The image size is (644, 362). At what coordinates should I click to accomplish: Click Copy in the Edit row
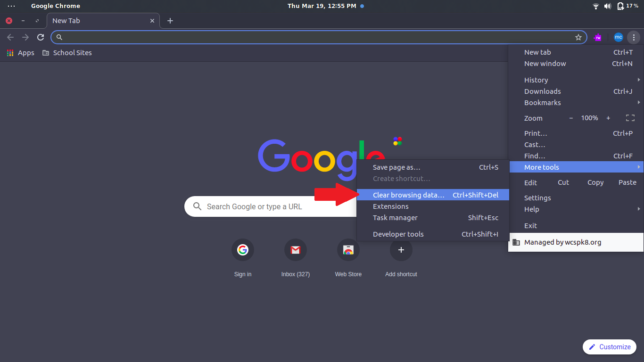[x=595, y=182]
